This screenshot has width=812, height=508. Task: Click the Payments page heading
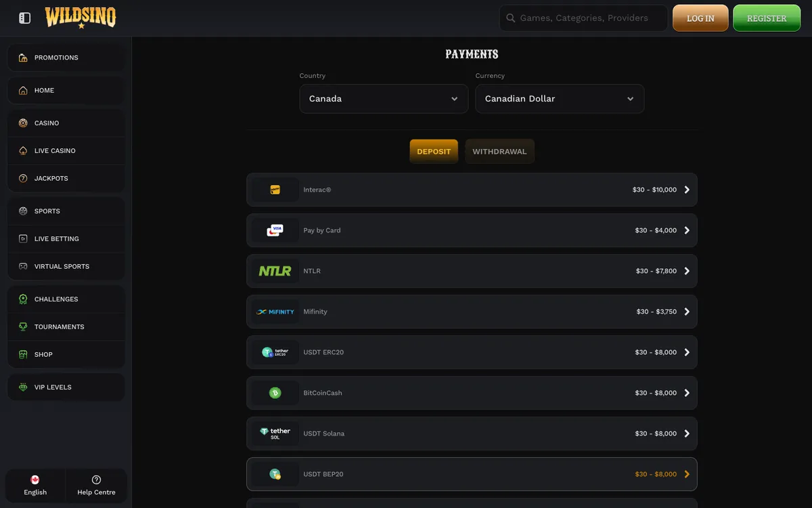pos(472,54)
